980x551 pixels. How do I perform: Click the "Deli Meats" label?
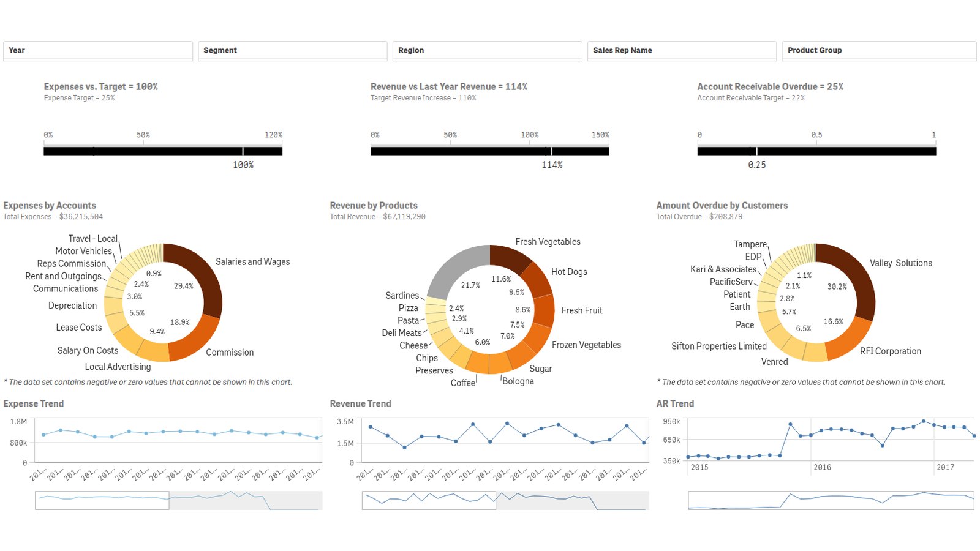coord(402,333)
